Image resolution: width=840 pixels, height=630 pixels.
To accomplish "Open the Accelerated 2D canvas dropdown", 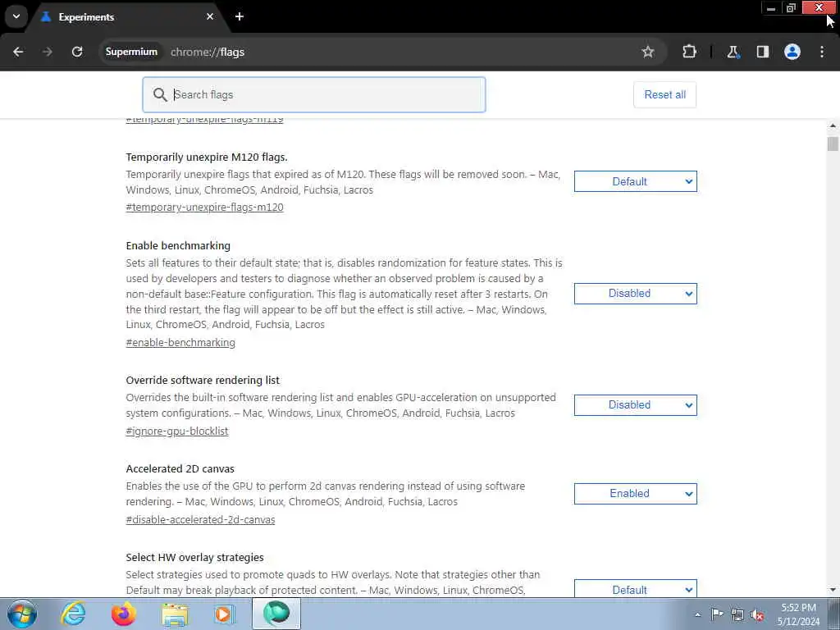I will 636,493.
